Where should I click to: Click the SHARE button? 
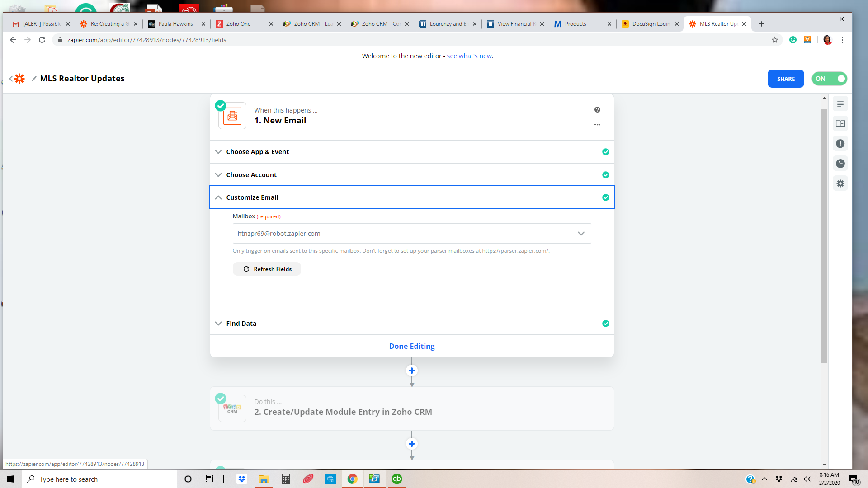(786, 79)
